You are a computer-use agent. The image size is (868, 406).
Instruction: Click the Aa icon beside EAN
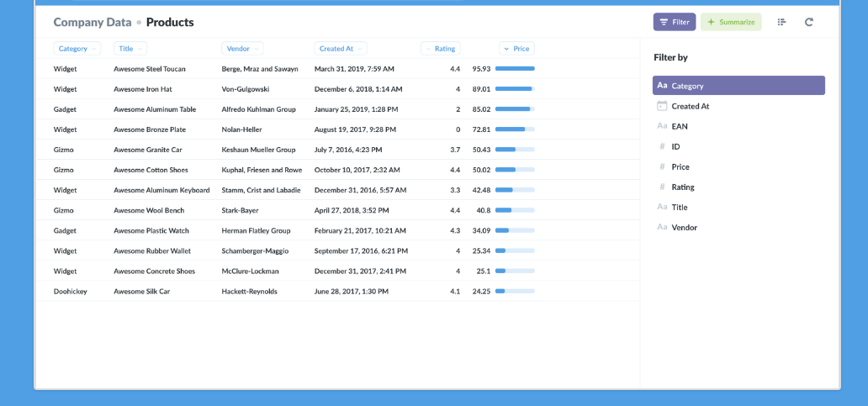click(662, 126)
